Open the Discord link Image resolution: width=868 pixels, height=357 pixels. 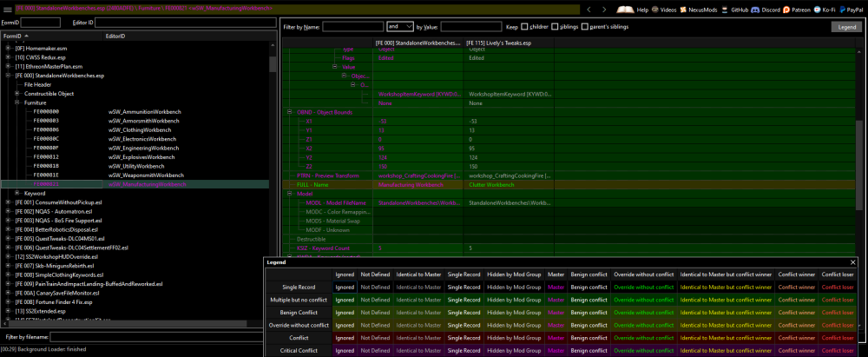766,10
